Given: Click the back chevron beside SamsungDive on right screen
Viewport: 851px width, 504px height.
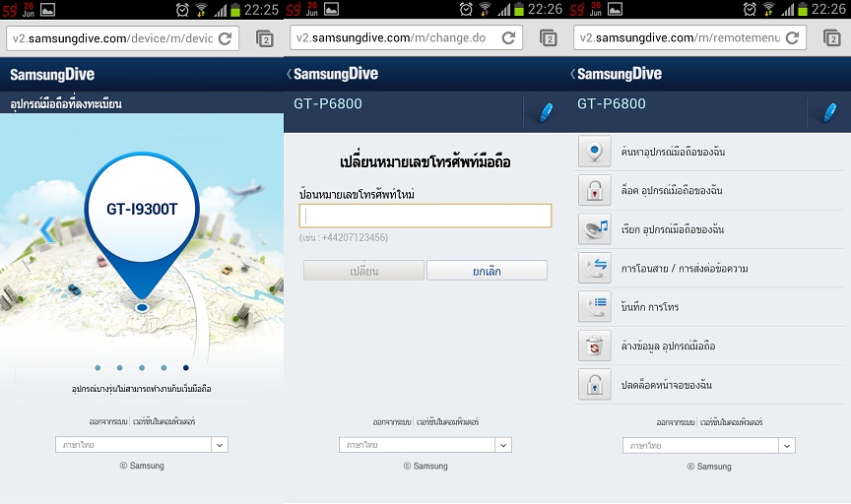Looking at the screenshot, I should (572, 74).
